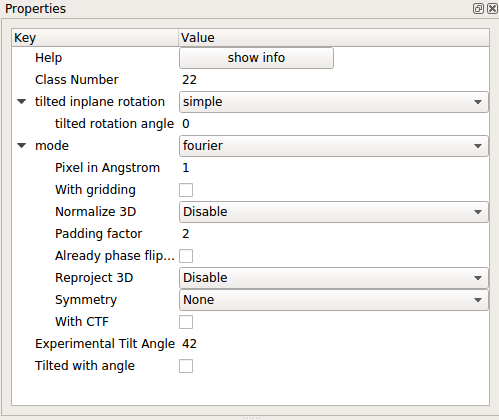The width and height of the screenshot is (499, 420).
Task: Enable the With CTF checkbox
Action: [186, 322]
